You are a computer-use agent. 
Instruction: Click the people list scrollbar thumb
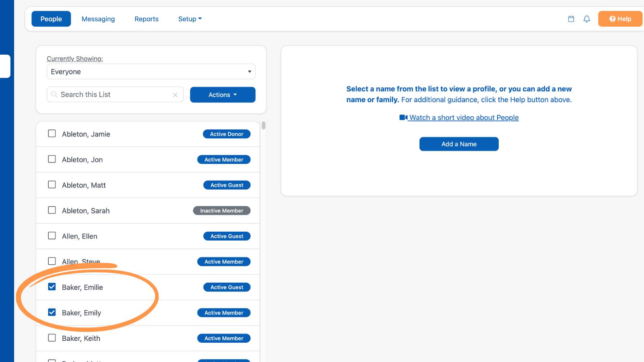tap(264, 125)
